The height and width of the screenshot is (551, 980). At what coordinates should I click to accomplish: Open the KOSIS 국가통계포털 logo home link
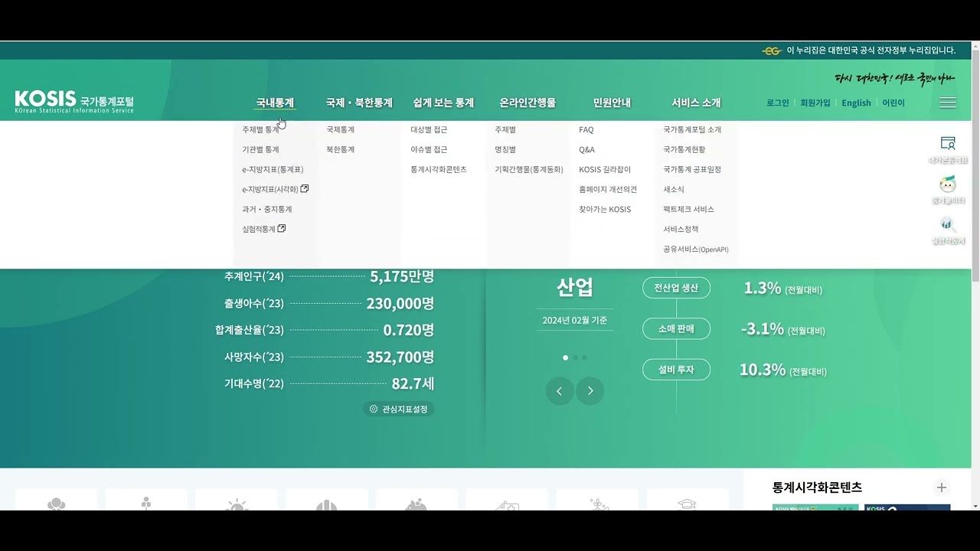[x=74, y=102]
